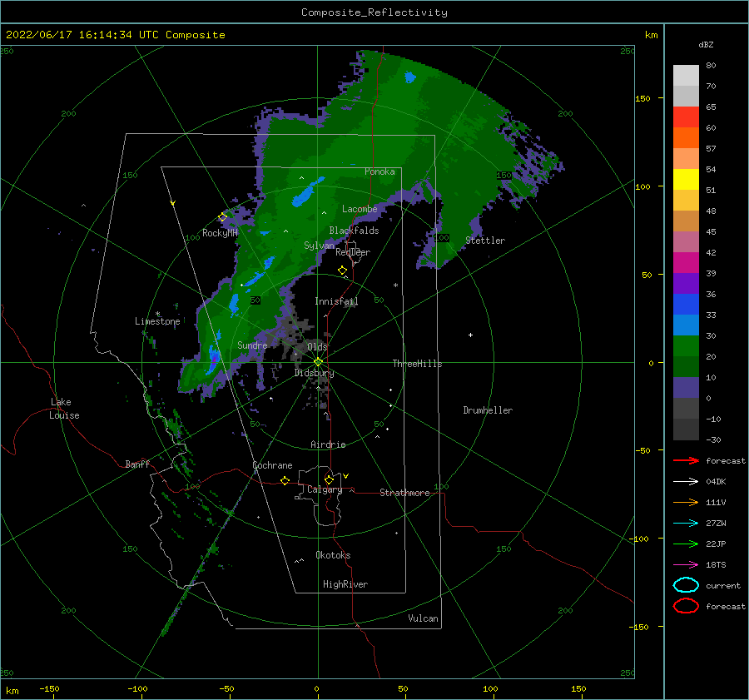749x700 pixels.
Task: Pick the orange 57-60 dBZ swatch
Action: point(686,137)
